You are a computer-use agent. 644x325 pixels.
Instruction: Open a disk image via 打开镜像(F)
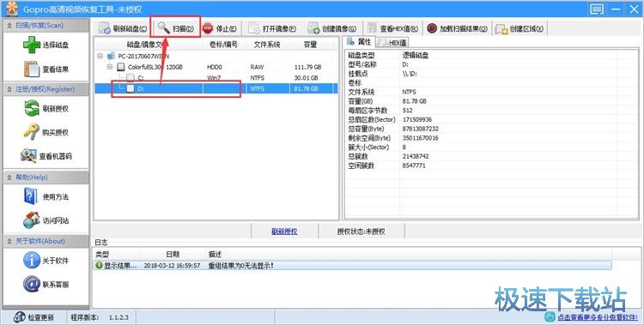coord(273,28)
